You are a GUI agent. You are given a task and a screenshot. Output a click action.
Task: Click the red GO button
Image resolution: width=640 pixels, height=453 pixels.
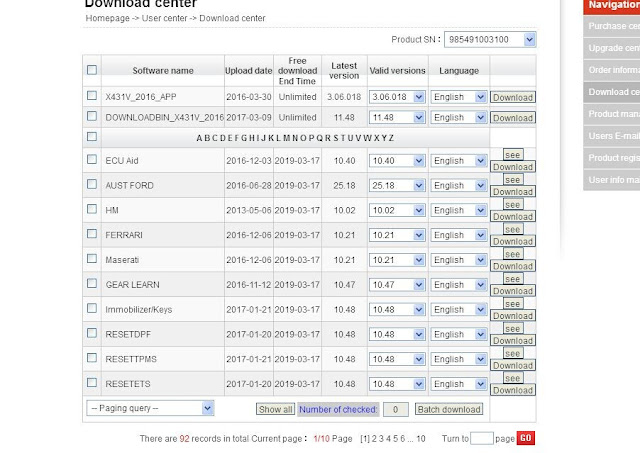526,438
